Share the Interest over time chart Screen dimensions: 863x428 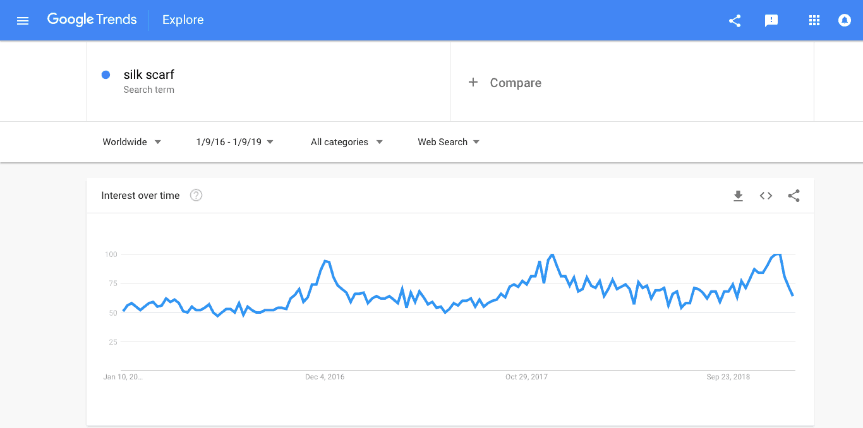(793, 195)
